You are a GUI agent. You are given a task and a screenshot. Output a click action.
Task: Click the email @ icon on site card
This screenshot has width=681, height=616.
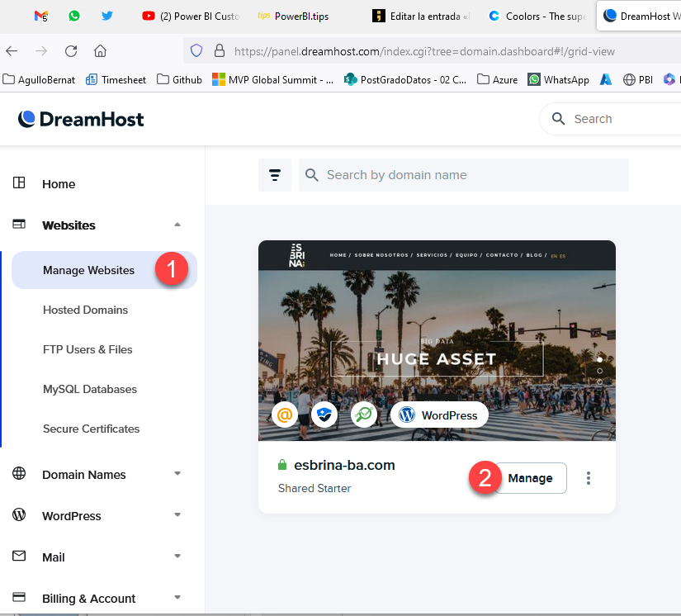coord(284,415)
